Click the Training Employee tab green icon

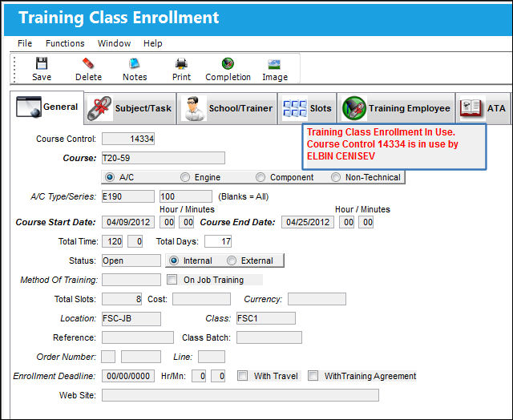354,108
